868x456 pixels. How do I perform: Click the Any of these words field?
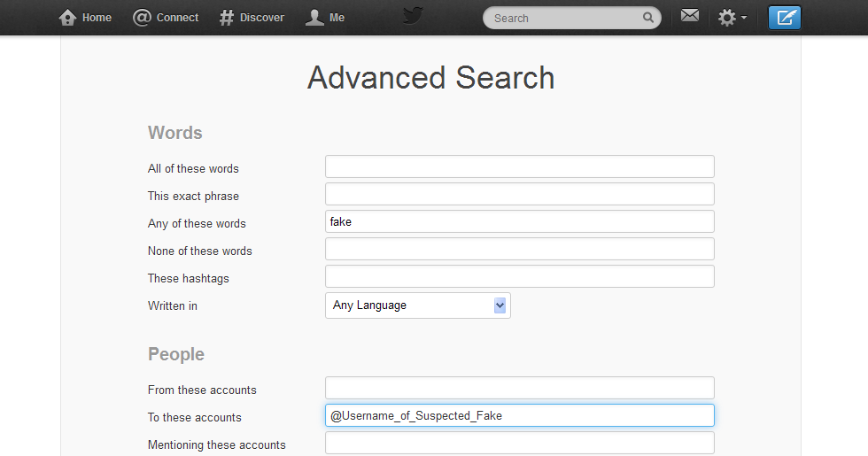[519, 221]
